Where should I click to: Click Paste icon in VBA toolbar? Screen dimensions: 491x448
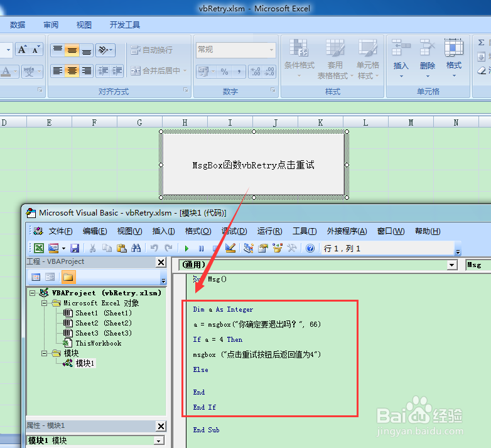122,248
